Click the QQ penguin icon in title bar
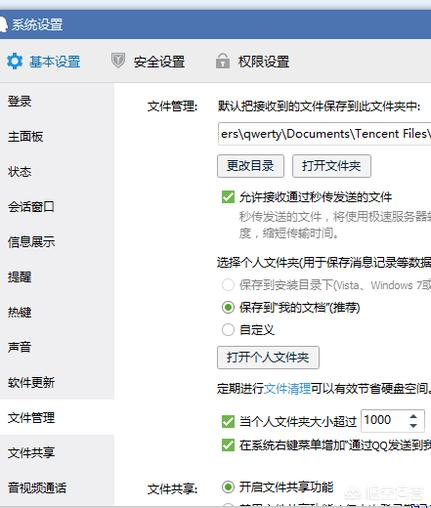Viewport: 431px width, 508px height. click(3, 25)
